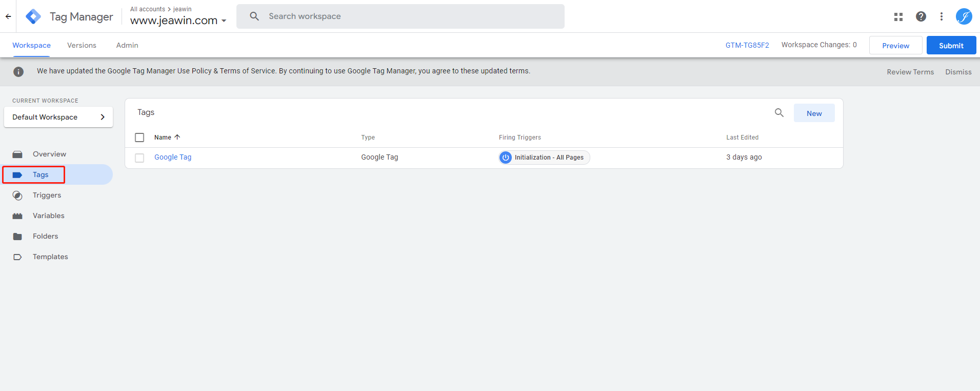Check the Google Tag row checkbox
The height and width of the screenshot is (391, 980).
(x=139, y=158)
